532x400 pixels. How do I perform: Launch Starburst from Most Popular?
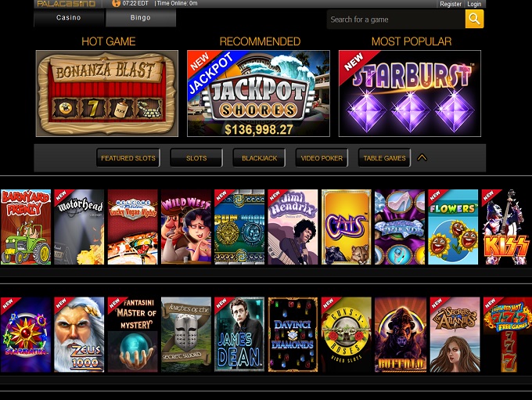[x=409, y=93]
